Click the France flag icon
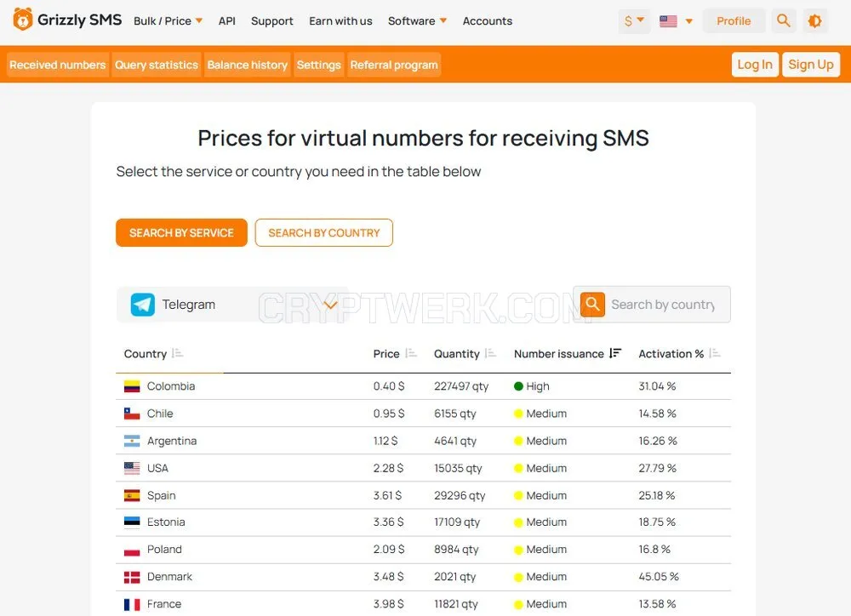Viewport: 851px width, 616px height. 132,604
